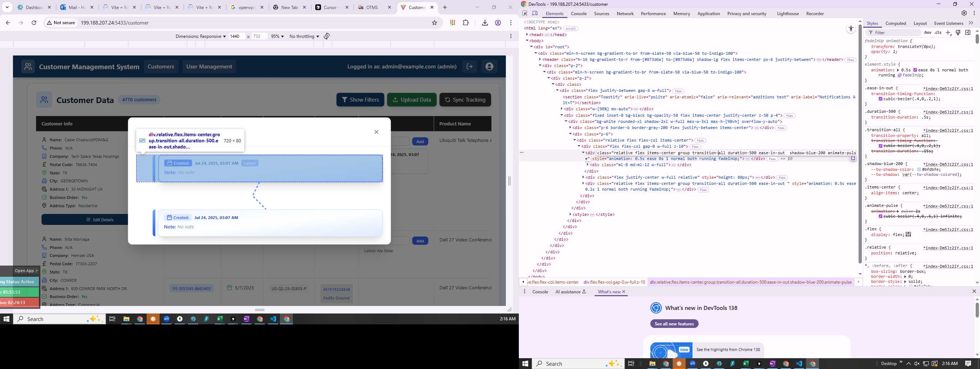Switch to the Computed styles tab
The height and width of the screenshot is (369, 980).
pyautogui.click(x=896, y=23)
